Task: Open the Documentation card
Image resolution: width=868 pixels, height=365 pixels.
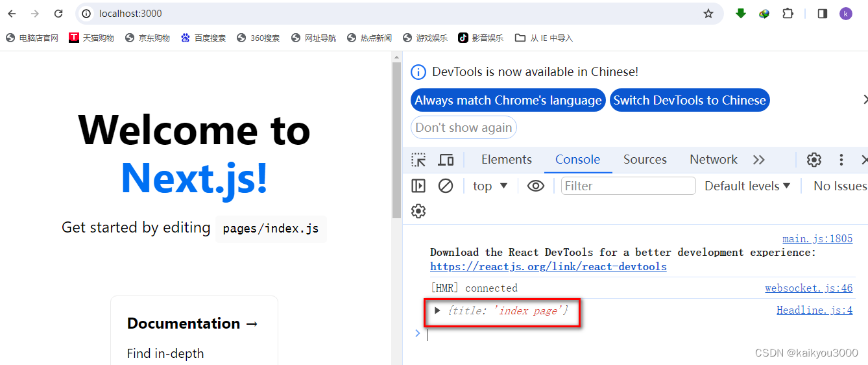Action: [194, 330]
